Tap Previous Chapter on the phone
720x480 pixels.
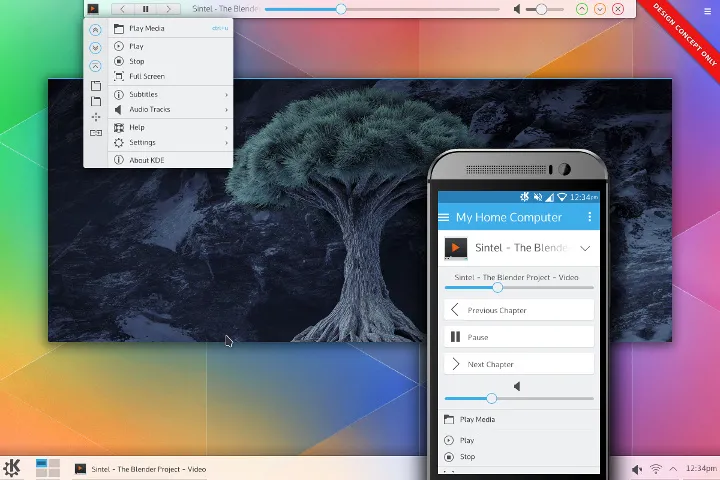tap(518, 310)
